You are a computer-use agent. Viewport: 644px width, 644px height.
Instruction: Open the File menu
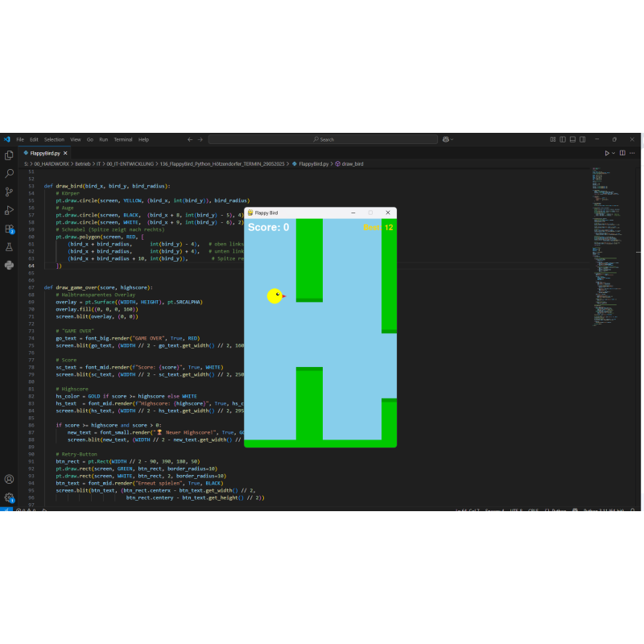tap(20, 139)
